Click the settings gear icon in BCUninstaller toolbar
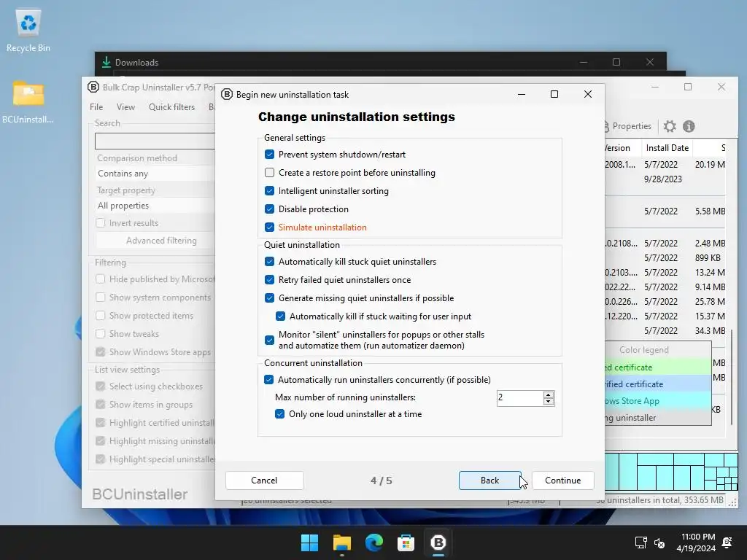The width and height of the screenshot is (747, 560). point(670,126)
